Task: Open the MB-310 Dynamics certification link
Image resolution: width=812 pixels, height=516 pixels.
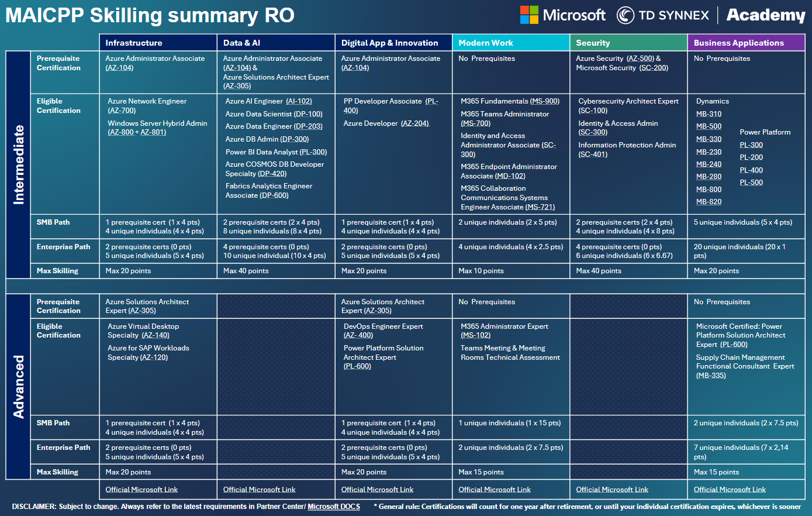Action: (709, 114)
